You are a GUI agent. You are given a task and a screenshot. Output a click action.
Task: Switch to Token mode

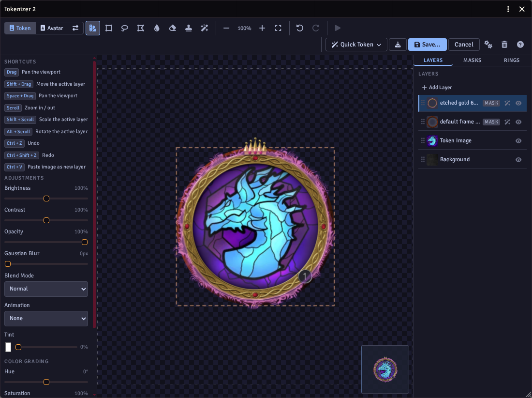click(x=20, y=28)
